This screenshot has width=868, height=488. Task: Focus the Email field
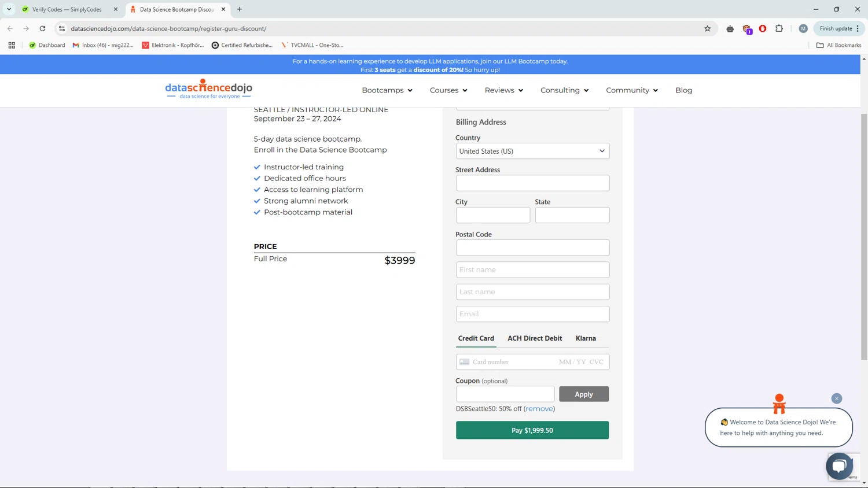tap(532, 314)
